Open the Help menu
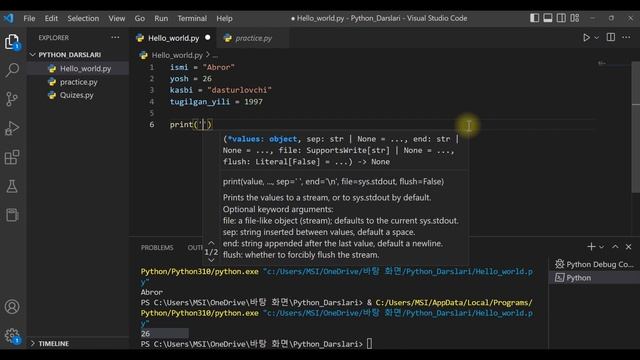Image resolution: width=640 pixels, height=360 pixels. pyautogui.click(x=224, y=18)
